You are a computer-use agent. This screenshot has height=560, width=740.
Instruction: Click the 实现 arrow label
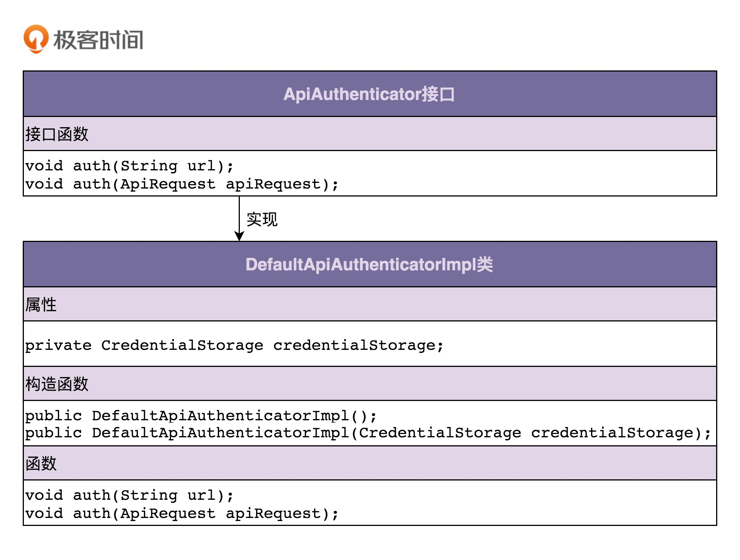point(262,220)
